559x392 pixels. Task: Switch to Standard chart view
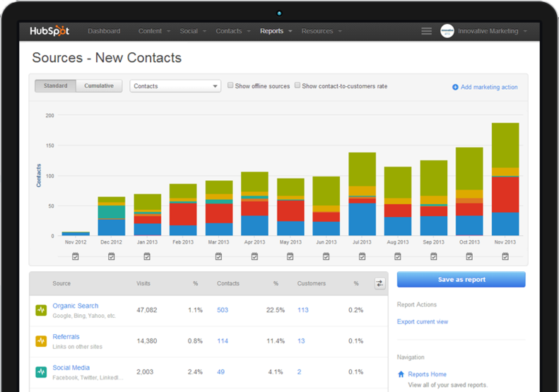click(x=55, y=86)
